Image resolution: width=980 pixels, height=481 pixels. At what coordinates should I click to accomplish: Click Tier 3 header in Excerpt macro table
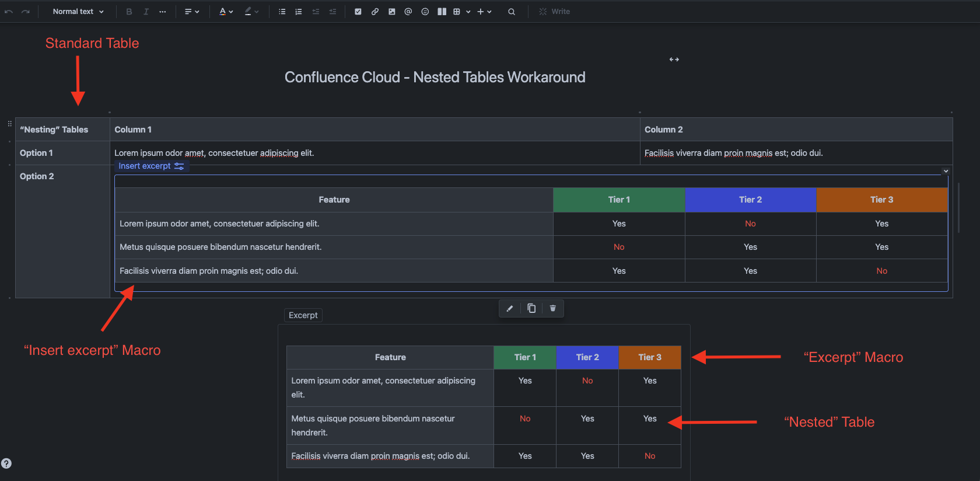[650, 357]
